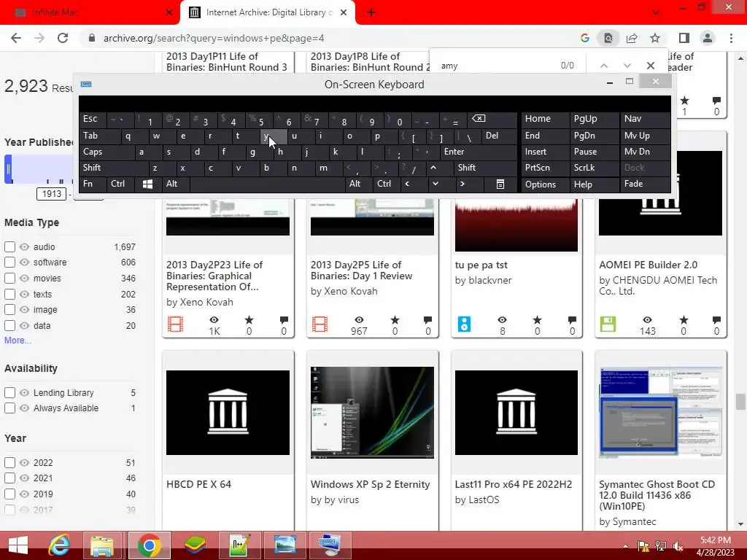747x560 pixels.
Task: Toggle eye icon next to data
Action: (x=24, y=326)
